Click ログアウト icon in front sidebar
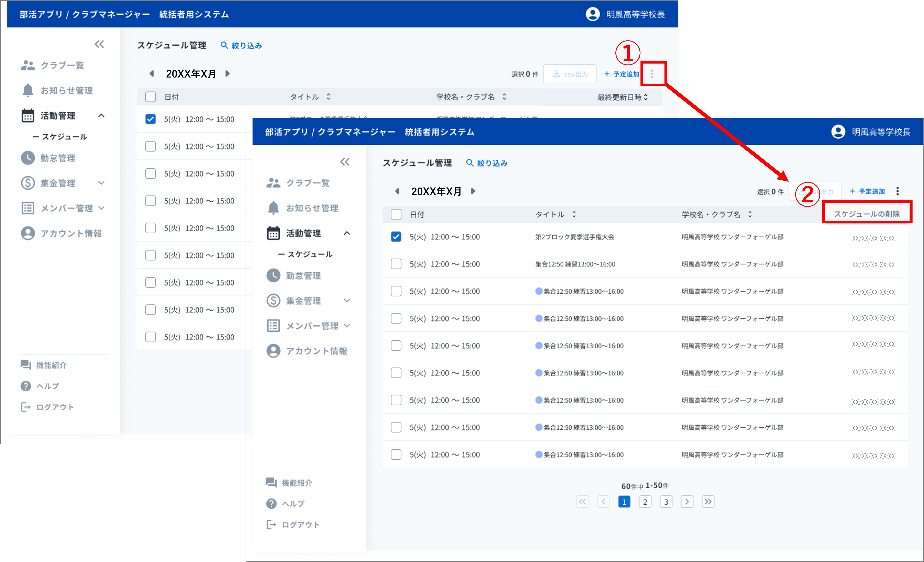The width and height of the screenshot is (924, 562). click(271, 525)
